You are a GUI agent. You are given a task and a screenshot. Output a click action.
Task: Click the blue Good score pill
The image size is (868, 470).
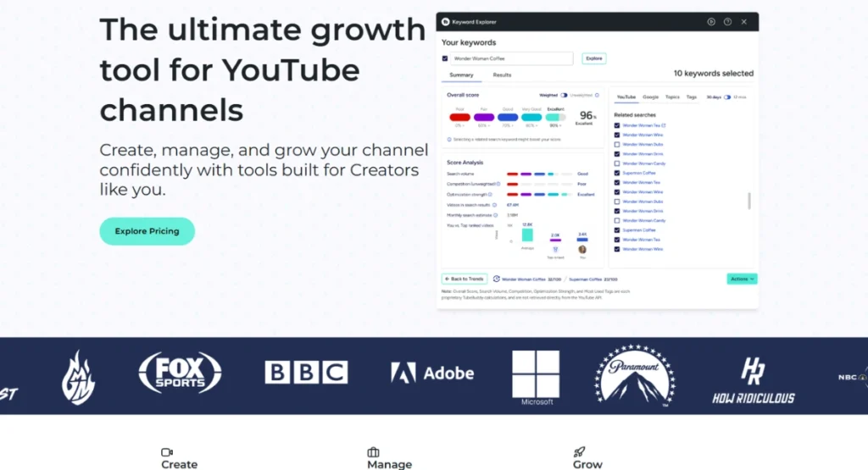click(x=508, y=117)
